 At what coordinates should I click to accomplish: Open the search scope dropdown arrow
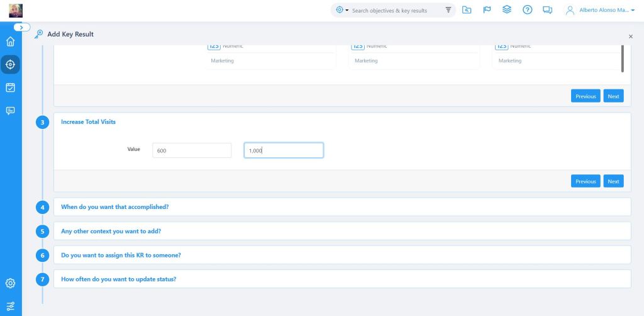click(x=347, y=11)
